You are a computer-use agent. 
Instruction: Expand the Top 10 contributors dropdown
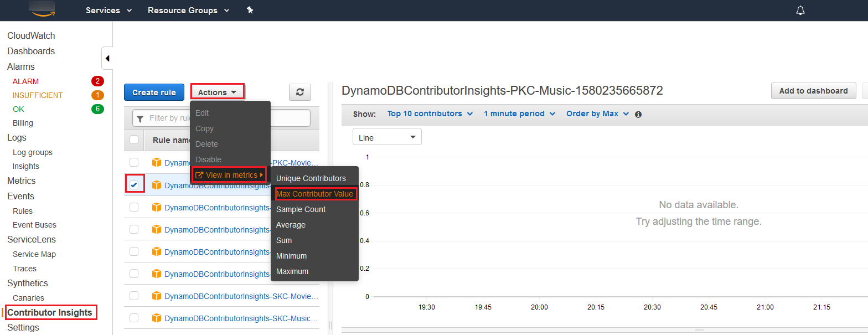click(430, 114)
